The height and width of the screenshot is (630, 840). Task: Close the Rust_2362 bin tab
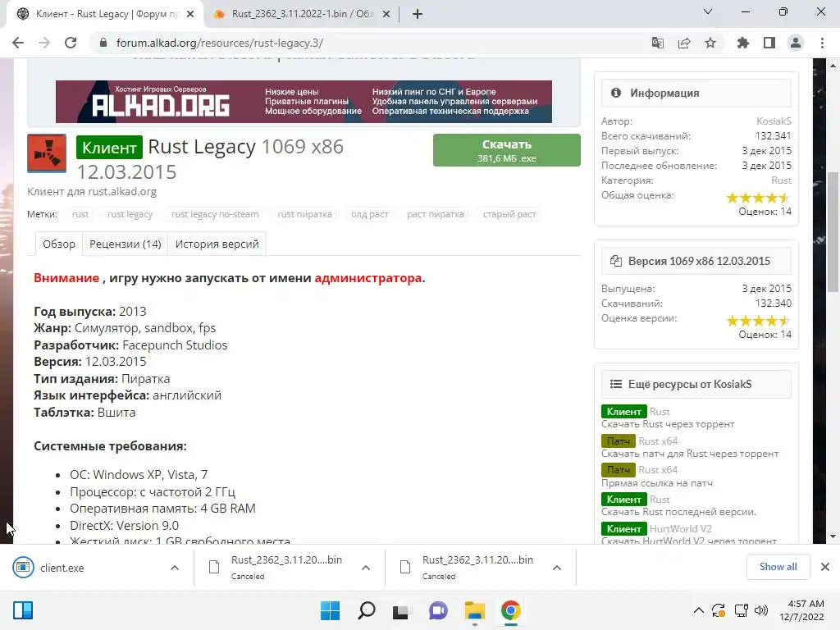[386, 14]
